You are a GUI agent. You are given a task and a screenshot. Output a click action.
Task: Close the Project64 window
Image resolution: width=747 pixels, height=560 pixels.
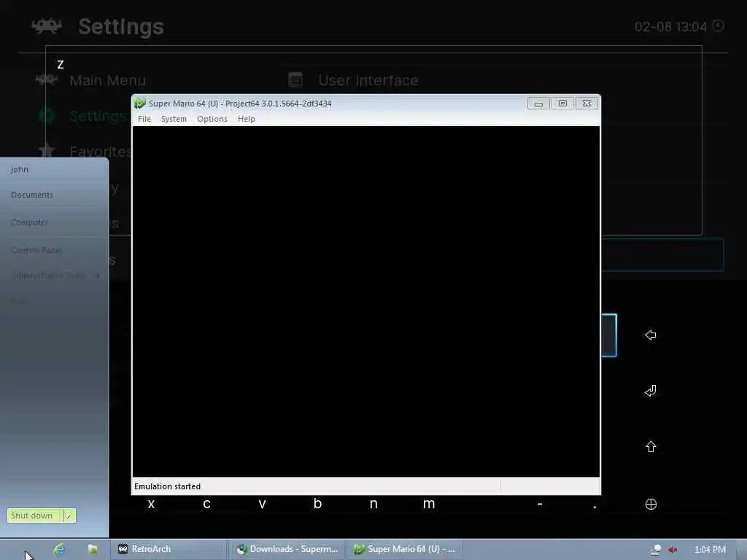587,104
